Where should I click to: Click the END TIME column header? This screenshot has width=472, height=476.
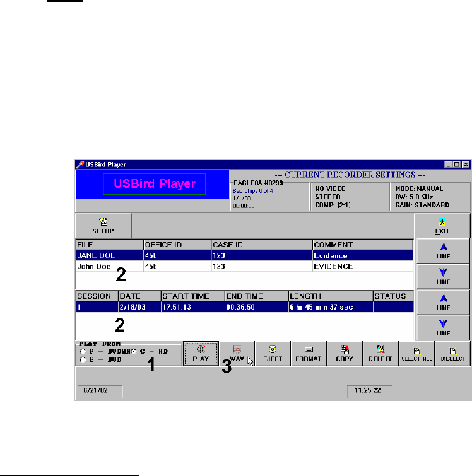coord(257,296)
